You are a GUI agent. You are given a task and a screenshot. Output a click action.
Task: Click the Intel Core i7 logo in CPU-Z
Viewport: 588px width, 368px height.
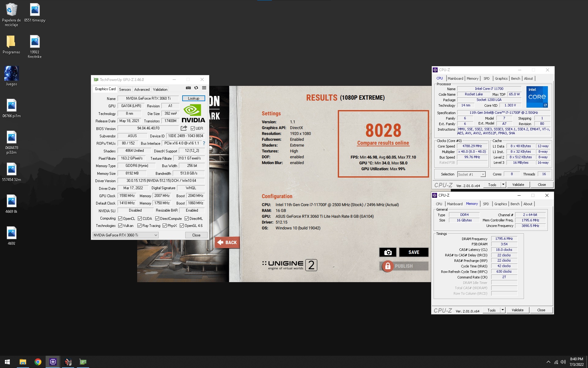pos(537,97)
